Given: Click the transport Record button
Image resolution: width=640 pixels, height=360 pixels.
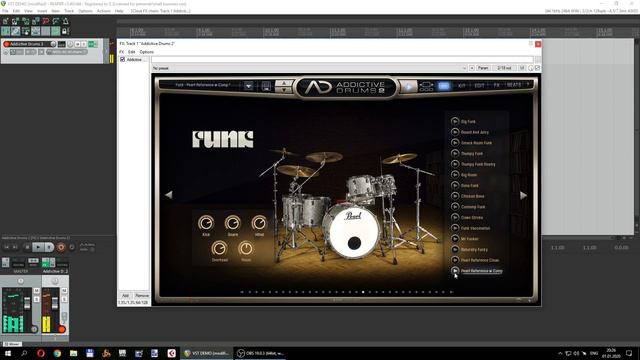Looking at the screenshot, I should 61,247.
